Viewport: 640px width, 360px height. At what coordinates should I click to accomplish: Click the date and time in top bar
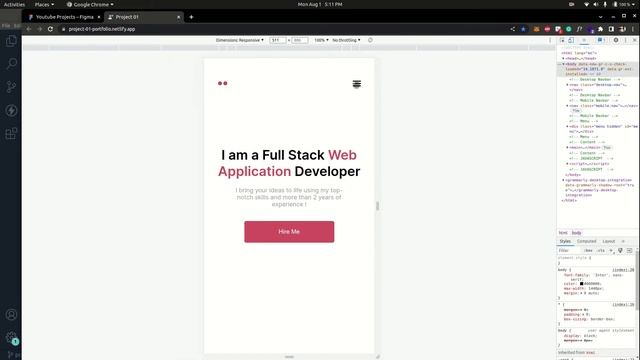point(320,4)
